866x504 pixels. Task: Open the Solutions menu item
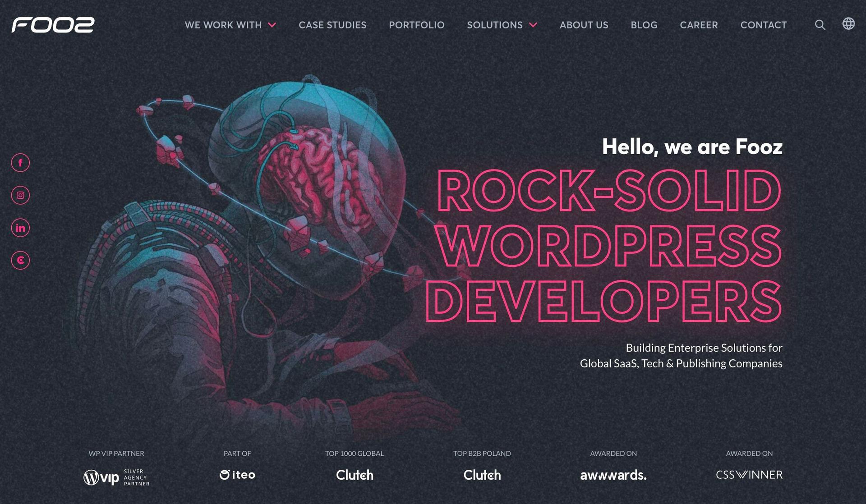click(495, 25)
